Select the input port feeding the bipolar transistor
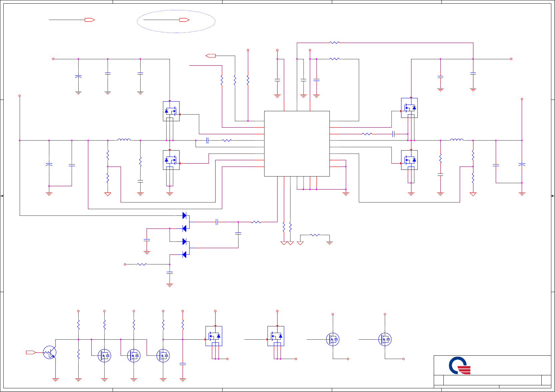Screen dimensions: 555x392 (31, 352)
